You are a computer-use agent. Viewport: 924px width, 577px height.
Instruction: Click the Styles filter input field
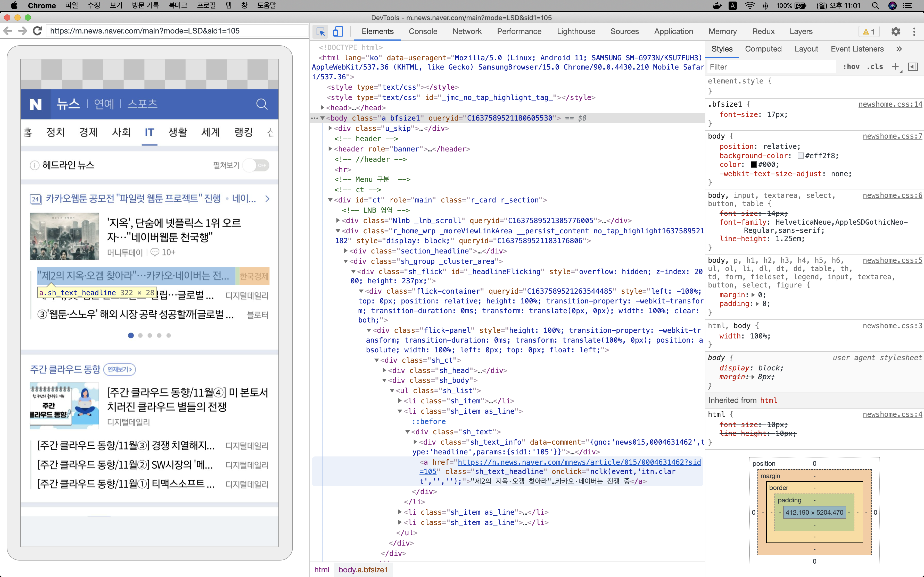(x=771, y=67)
